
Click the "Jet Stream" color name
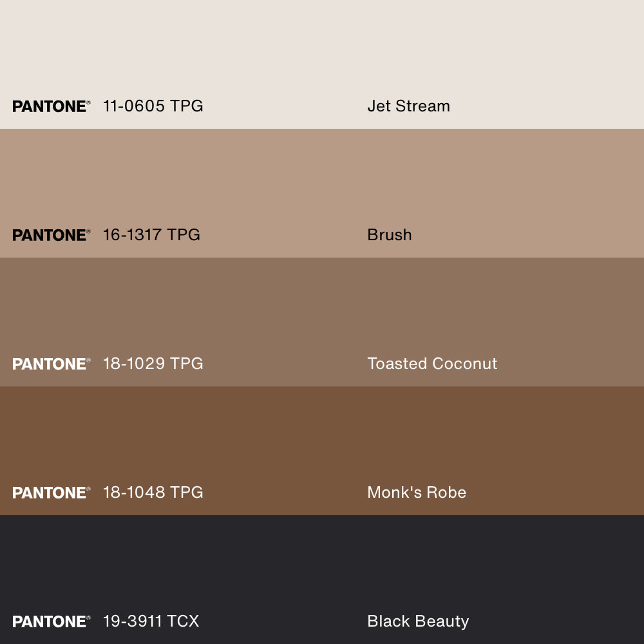(408, 106)
